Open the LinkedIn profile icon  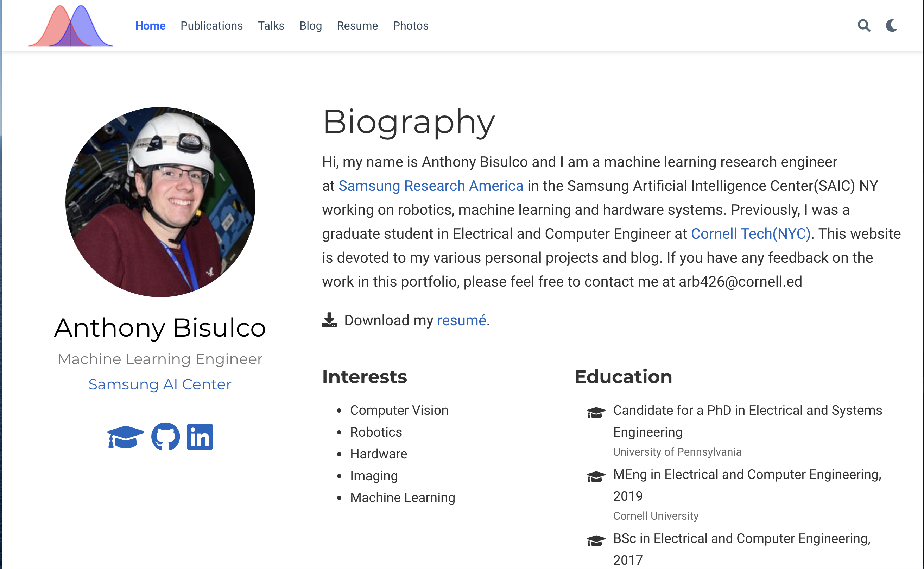pos(200,437)
